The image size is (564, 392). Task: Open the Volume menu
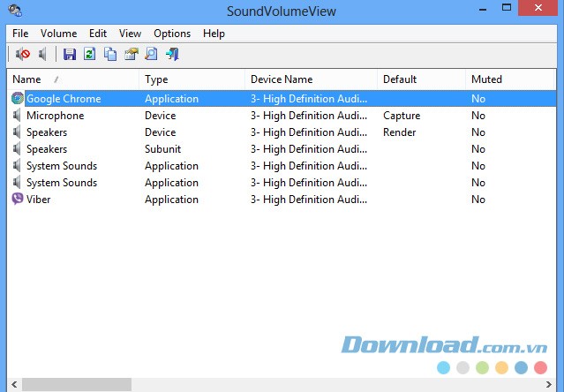[x=58, y=34]
